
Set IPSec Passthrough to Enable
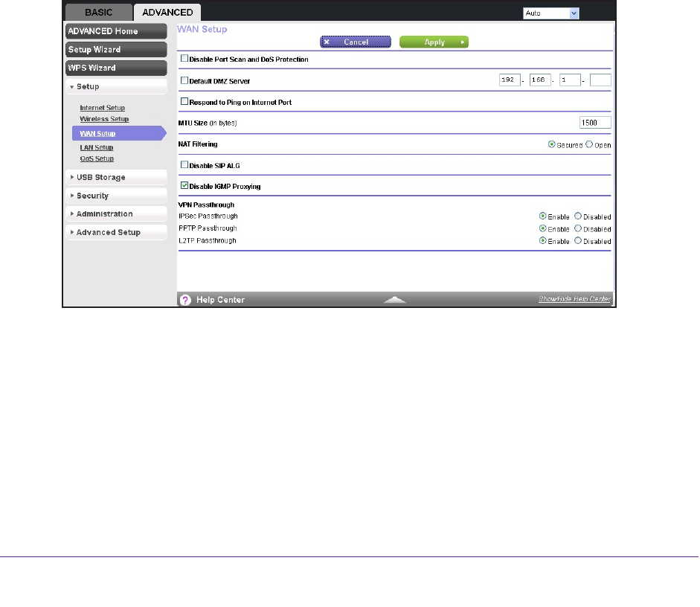click(x=543, y=216)
